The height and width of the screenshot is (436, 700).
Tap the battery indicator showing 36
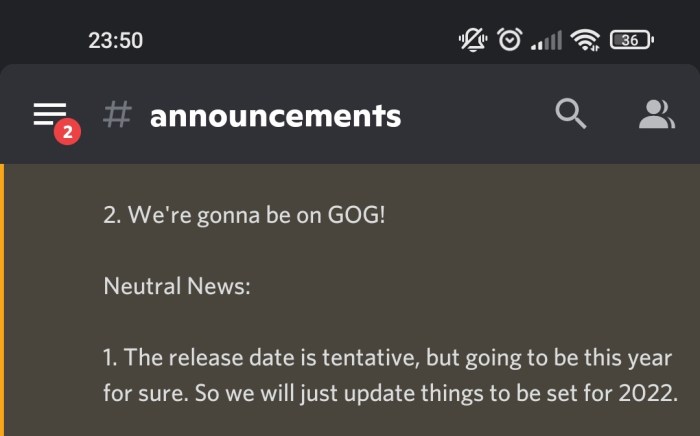[631, 40]
